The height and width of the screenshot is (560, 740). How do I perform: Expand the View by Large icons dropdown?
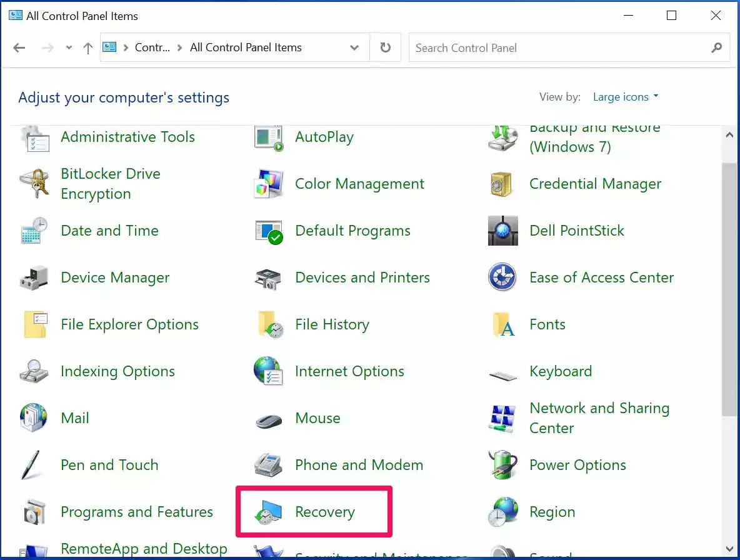point(626,97)
